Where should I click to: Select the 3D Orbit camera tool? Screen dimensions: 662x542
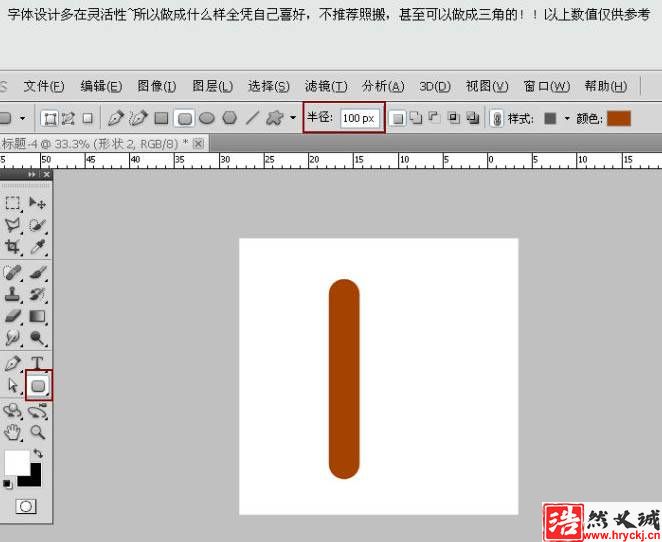click(x=37, y=410)
